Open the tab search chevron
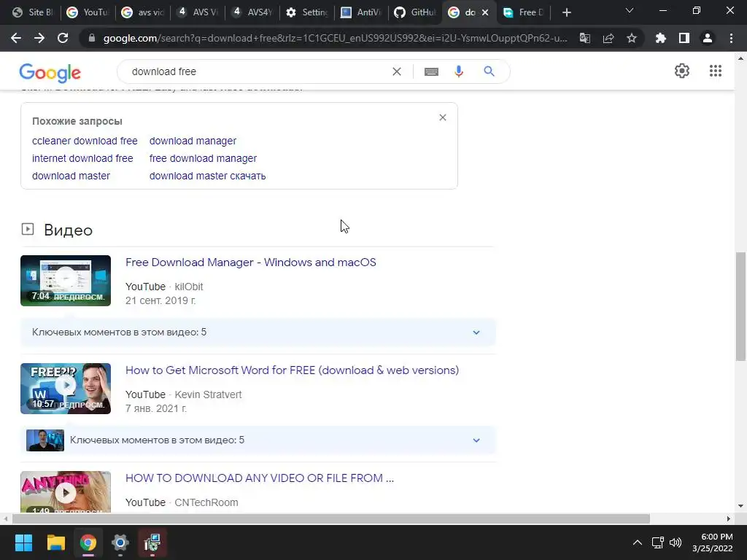The width and height of the screenshot is (747, 560). pos(630,10)
